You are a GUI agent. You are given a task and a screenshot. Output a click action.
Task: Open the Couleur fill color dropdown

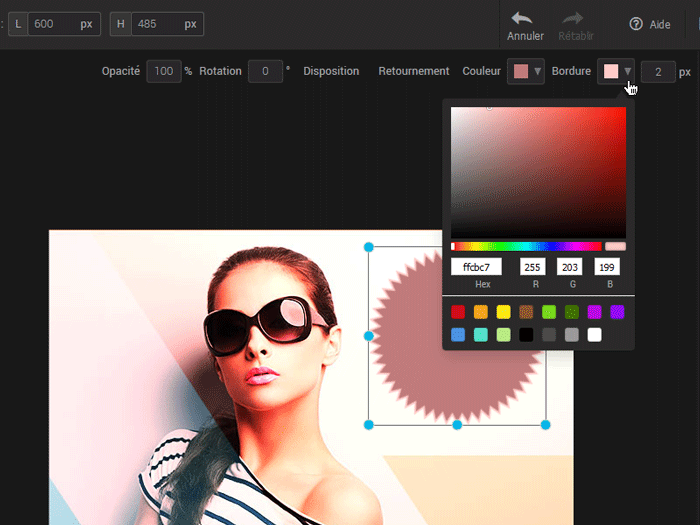(x=526, y=72)
